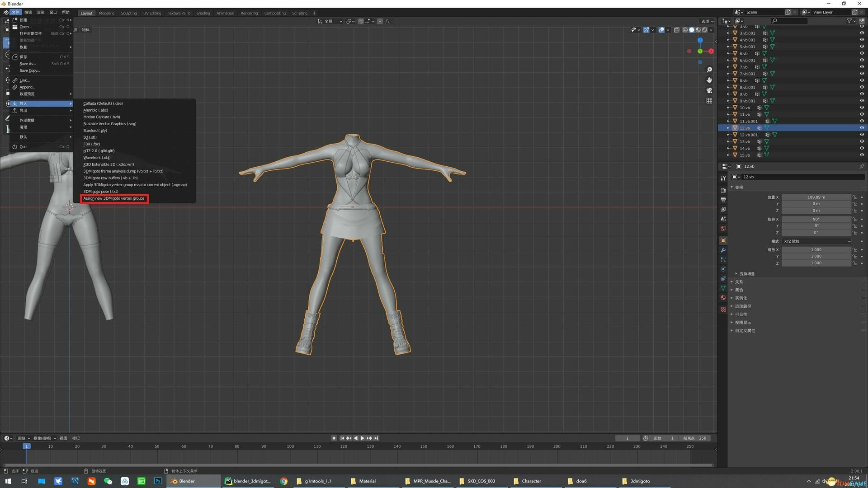The height and width of the screenshot is (488, 868).
Task: Switch orthographic/perspective grid gizmo
Action: (709, 101)
